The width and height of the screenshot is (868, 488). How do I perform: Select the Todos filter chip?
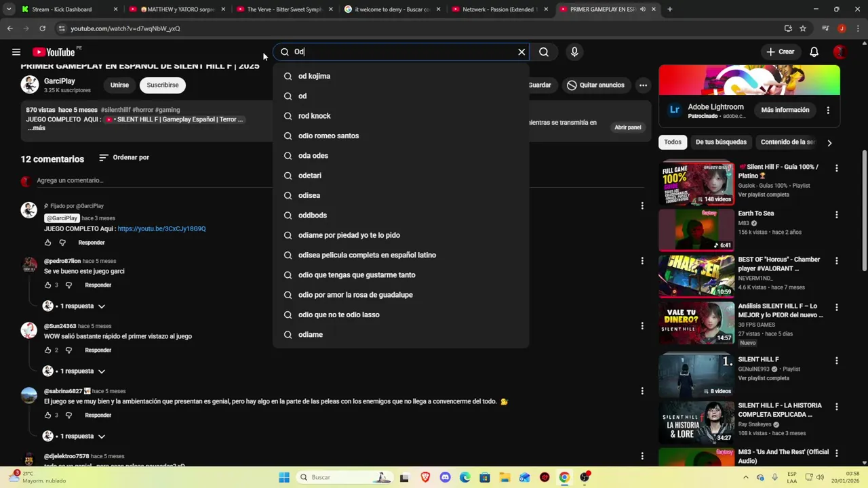pyautogui.click(x=673, y=142)
